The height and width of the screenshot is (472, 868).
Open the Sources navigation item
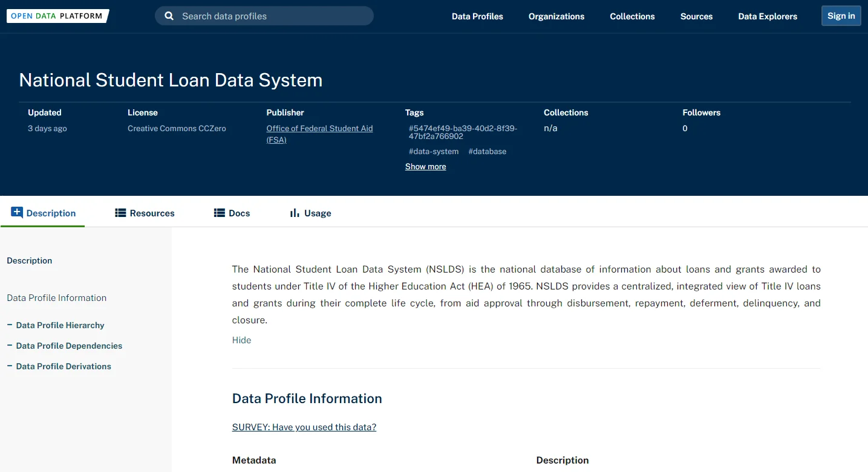(696, 16)
